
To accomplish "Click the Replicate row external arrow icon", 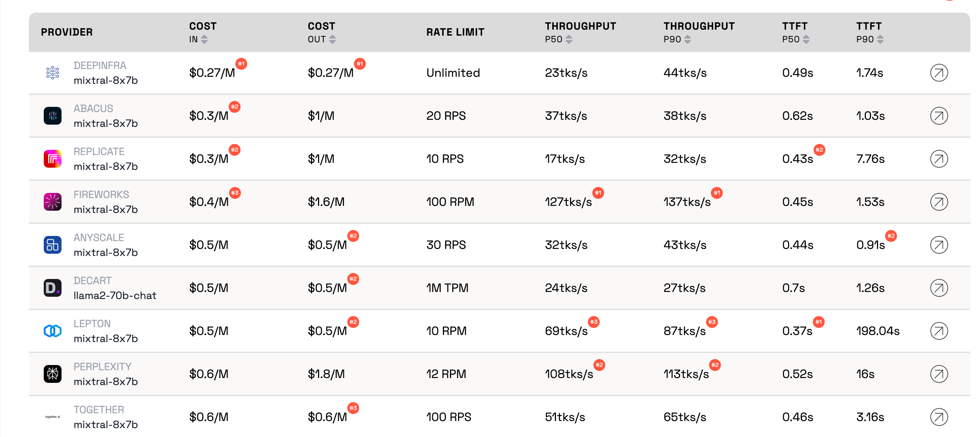I will pos(938,159).
